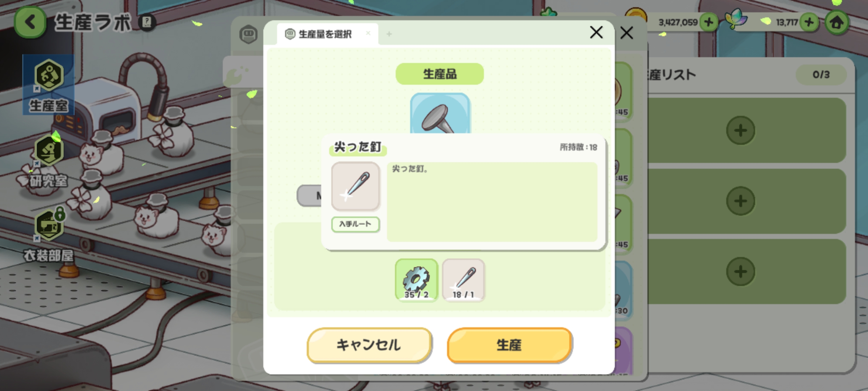Switch to the 生産量を選択 tab

[324, 34]
